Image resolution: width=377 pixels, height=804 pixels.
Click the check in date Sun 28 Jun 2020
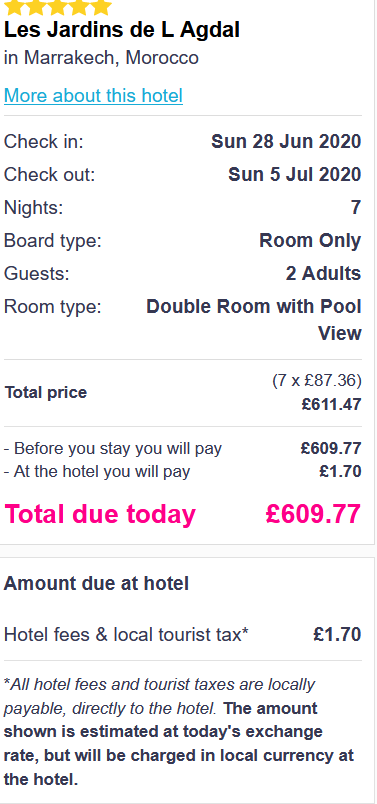click(286, 142)
